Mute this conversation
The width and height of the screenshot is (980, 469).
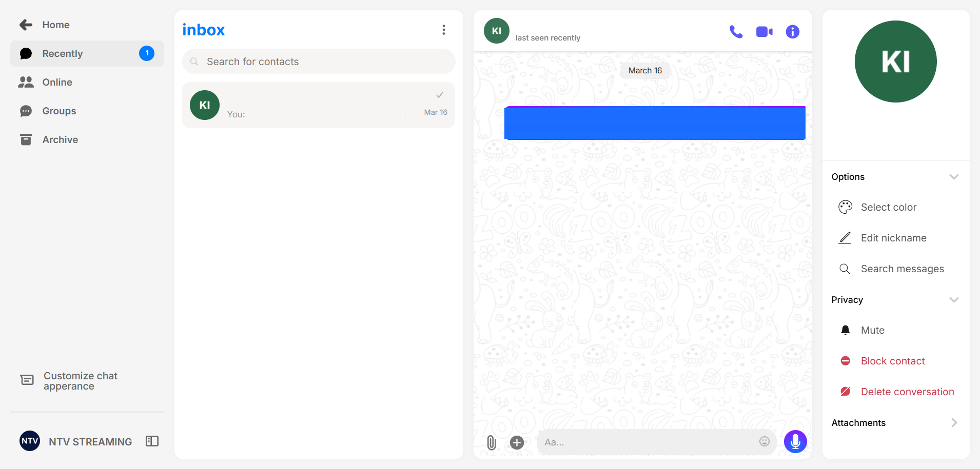872,331
